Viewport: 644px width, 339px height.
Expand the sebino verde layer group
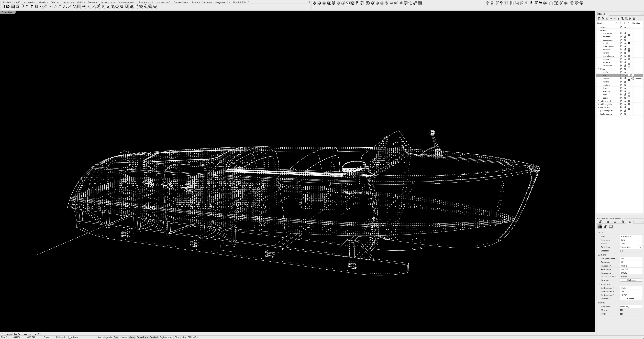(x=598, y=101)
